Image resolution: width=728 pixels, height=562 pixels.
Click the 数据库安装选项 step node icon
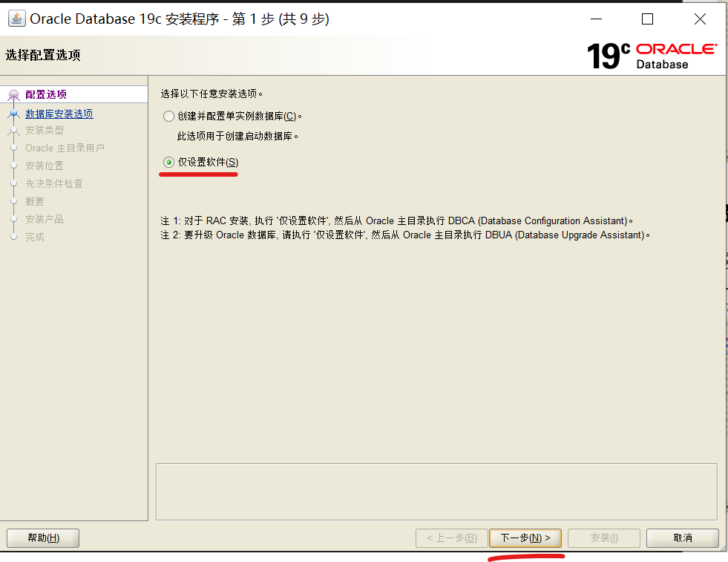[14, 114]
